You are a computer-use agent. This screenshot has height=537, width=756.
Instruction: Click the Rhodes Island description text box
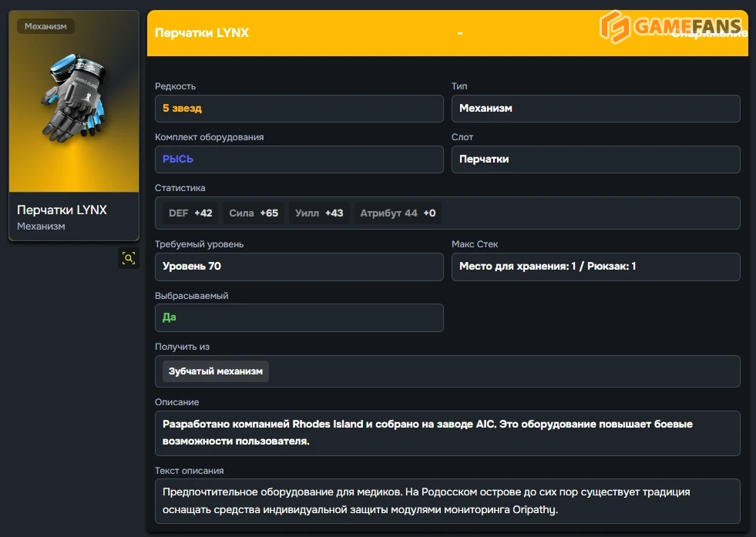click(447, 433)
